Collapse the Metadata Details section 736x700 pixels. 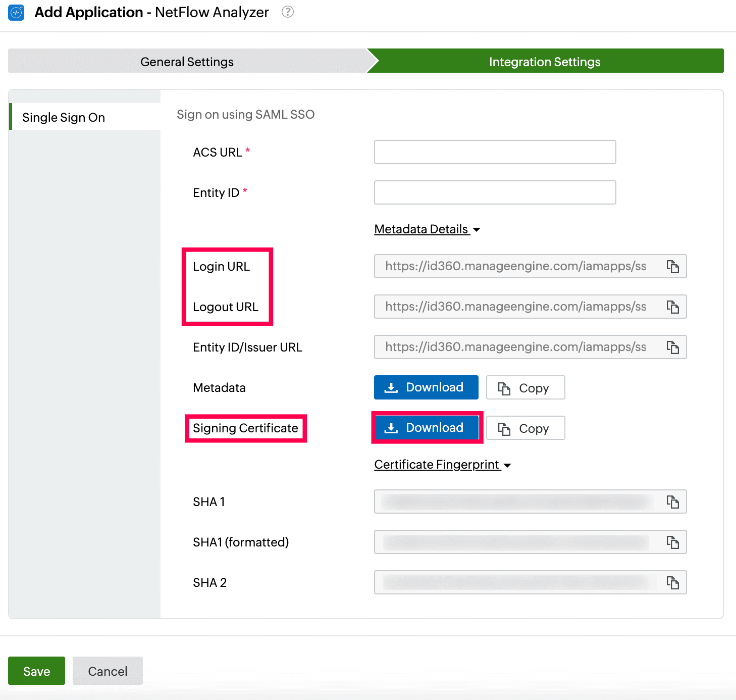point(427,229)
